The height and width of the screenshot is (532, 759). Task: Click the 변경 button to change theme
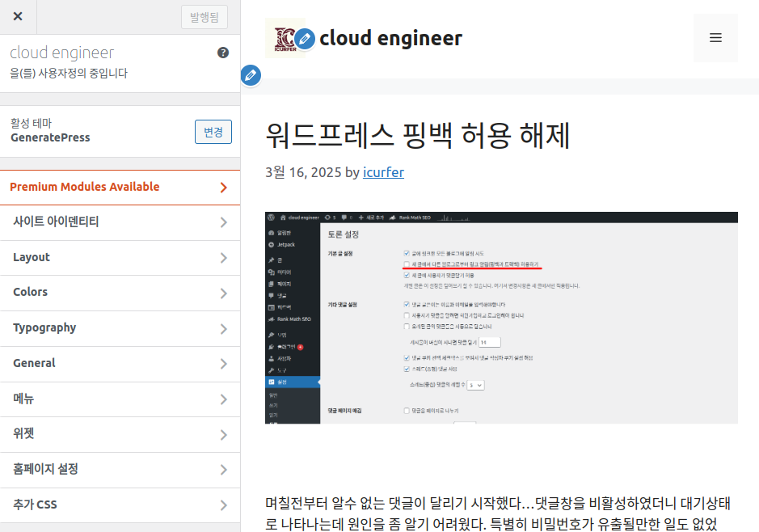(213, 132)
